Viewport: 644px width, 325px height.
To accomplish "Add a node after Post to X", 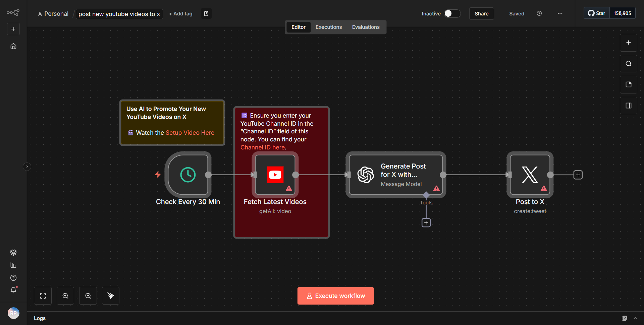I will [578, 175].
